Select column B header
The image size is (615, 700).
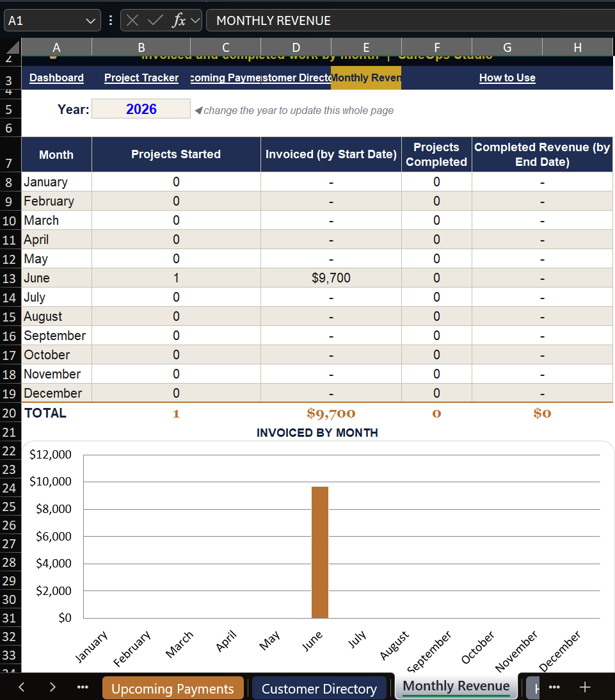pos(141,47)
